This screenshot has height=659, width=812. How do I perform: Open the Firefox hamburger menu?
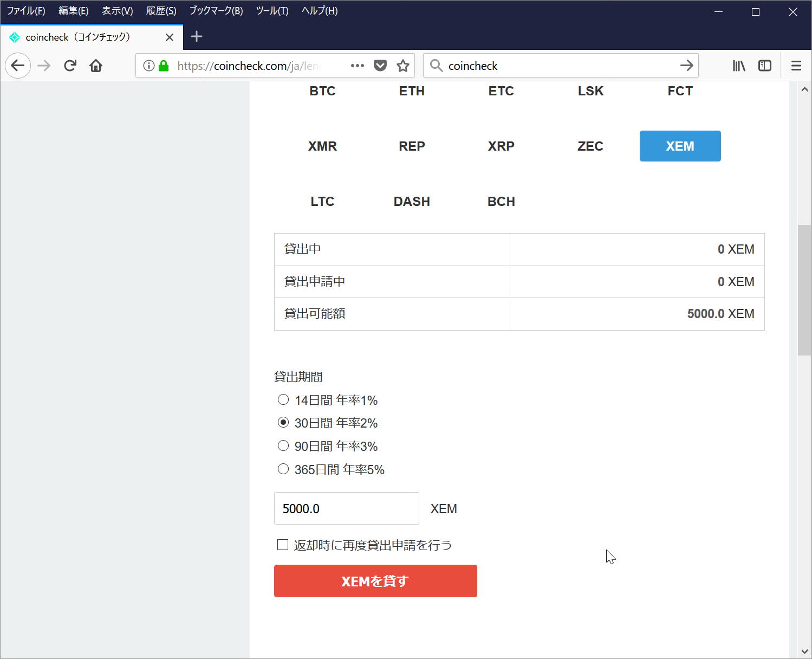[796, 66]
